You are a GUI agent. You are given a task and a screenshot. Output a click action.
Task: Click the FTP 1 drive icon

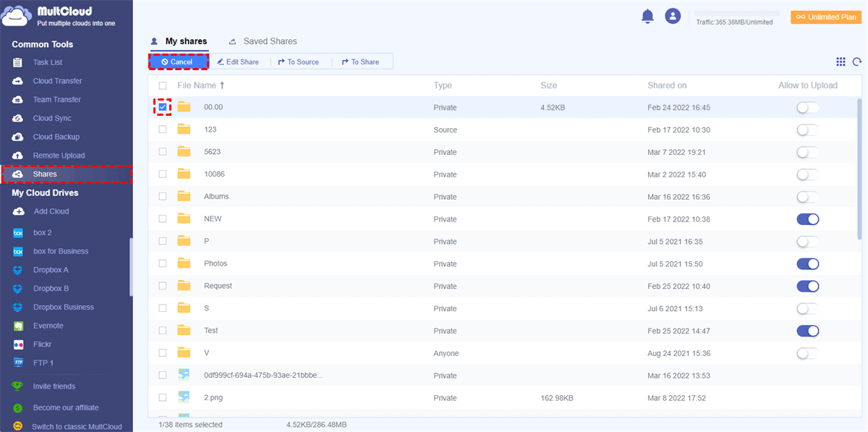[x=18, y=363]
